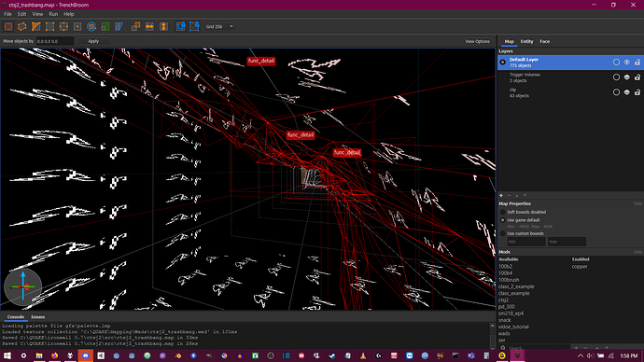Select the blue Shear tool

pyautogui.click(x=119, y=27)
